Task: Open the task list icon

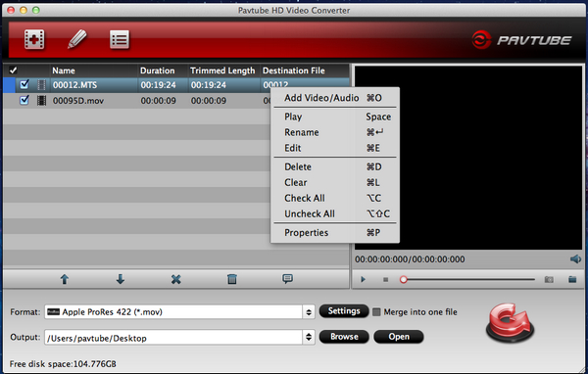Action: [x=120, y=39]
